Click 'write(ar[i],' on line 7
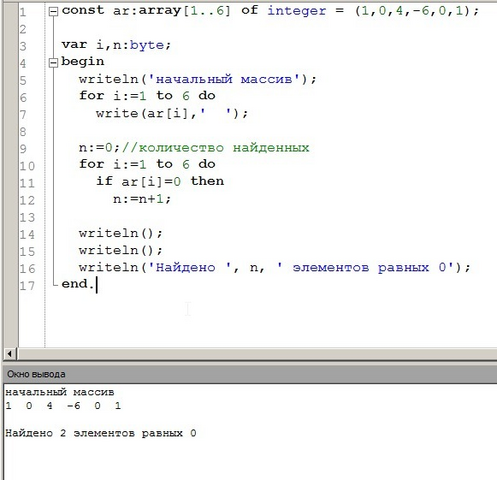Image resolution: width=497 pixels, height=480 pixels. 146,114
